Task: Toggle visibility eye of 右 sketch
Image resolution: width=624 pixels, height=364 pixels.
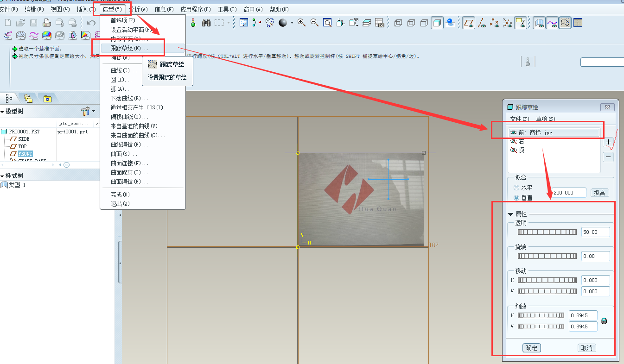Action: [514, 141]
